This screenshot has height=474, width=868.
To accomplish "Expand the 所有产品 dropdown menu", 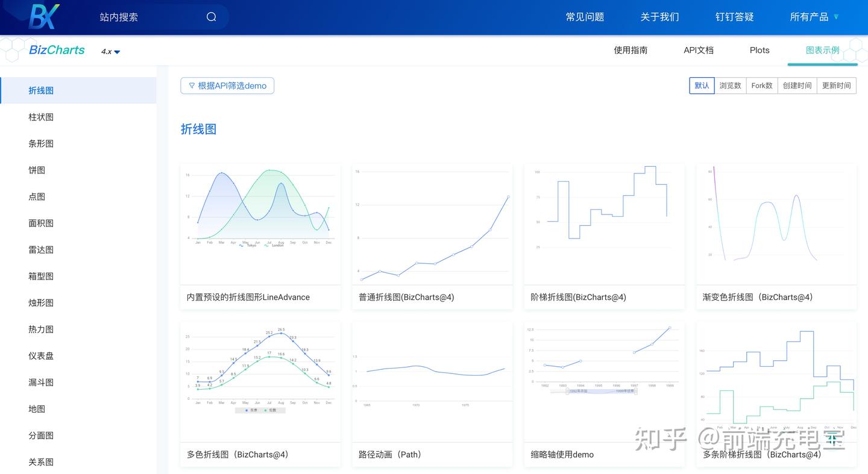I will [814, 17].
